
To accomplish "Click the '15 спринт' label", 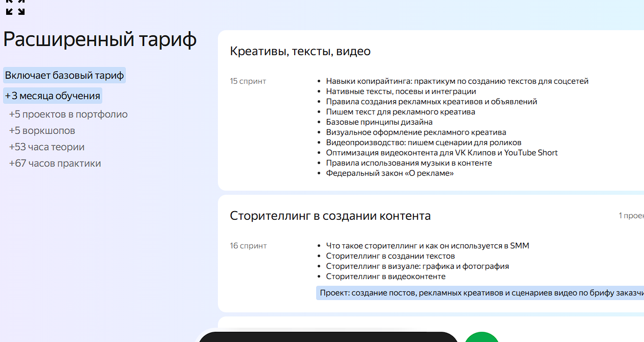I will pyautogui.click(x=248, y=81).
